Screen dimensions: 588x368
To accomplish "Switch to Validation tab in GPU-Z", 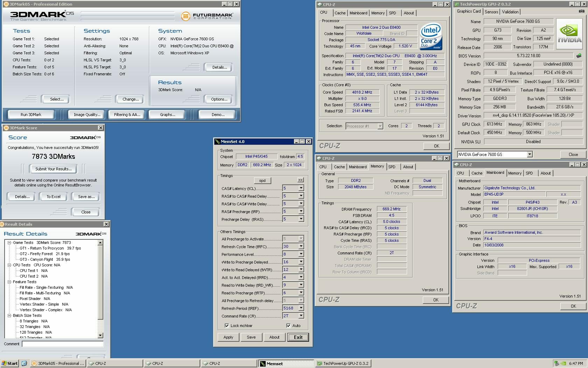I will (x=510, y=12).
